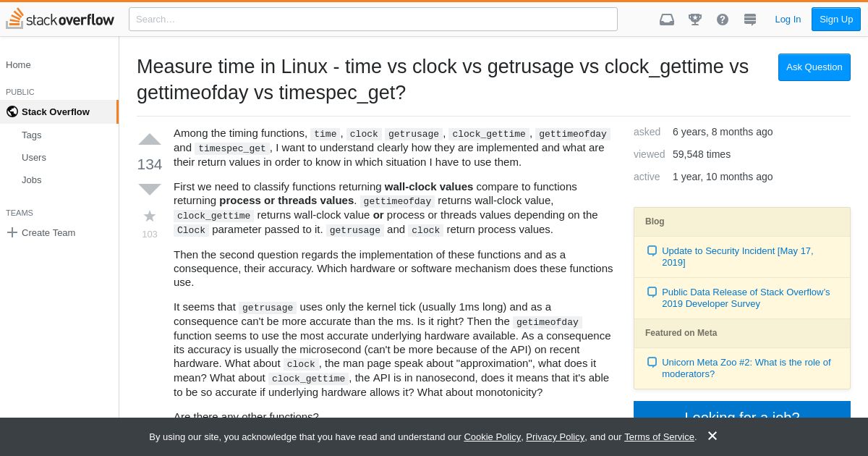Image resolution: width=868 pixels, height=456 pixels.
Task: Favorite the question with star icon
Action: [x=150, y=216]
